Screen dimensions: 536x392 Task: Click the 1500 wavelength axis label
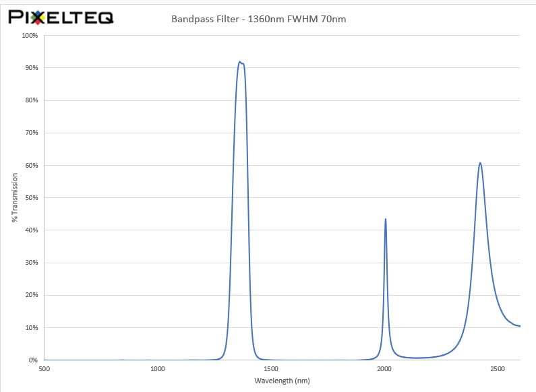pos(271,369)
